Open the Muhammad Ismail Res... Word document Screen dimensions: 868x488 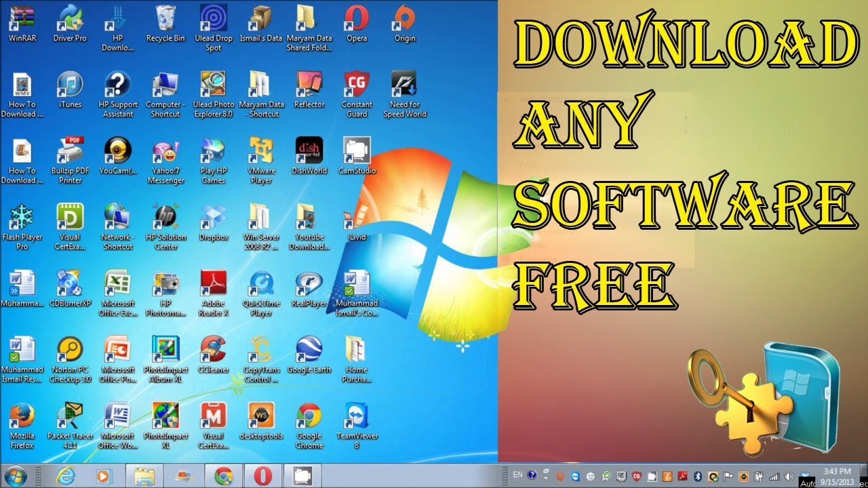22,360
